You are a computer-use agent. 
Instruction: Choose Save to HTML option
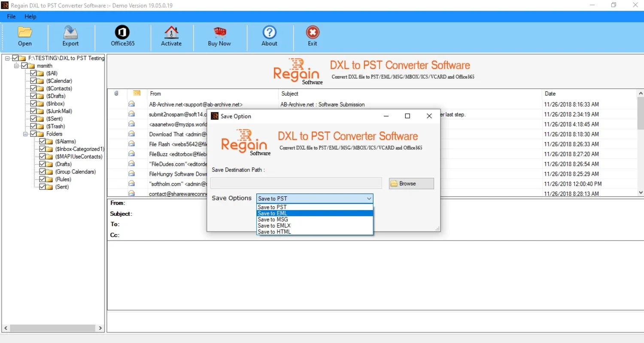click(x=315, y=232)
